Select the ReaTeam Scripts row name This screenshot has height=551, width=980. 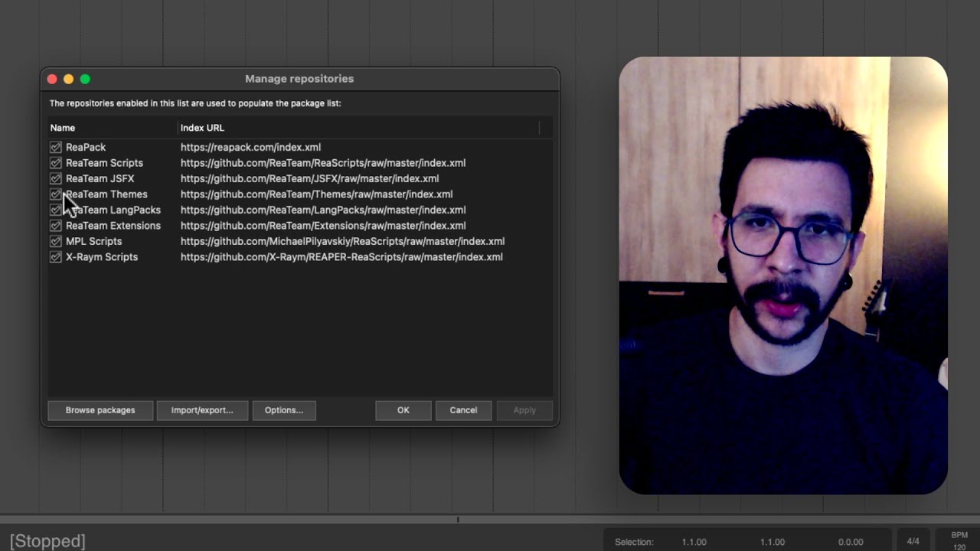104,163
